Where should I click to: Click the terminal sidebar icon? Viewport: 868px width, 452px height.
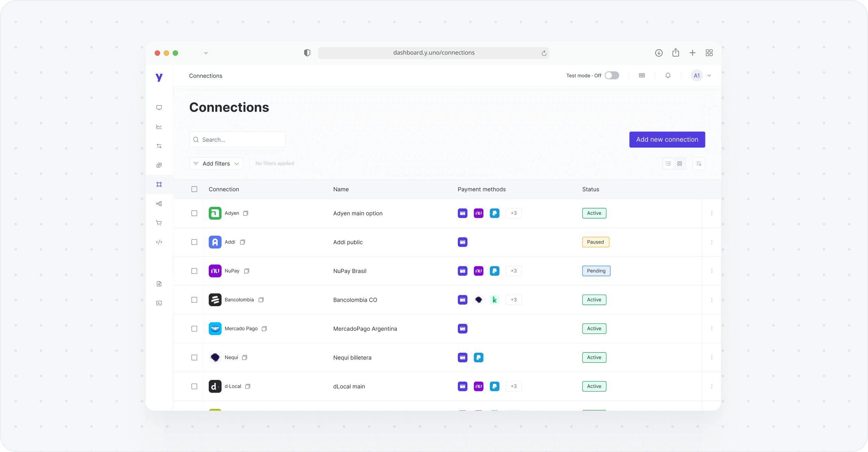(159, 303)
